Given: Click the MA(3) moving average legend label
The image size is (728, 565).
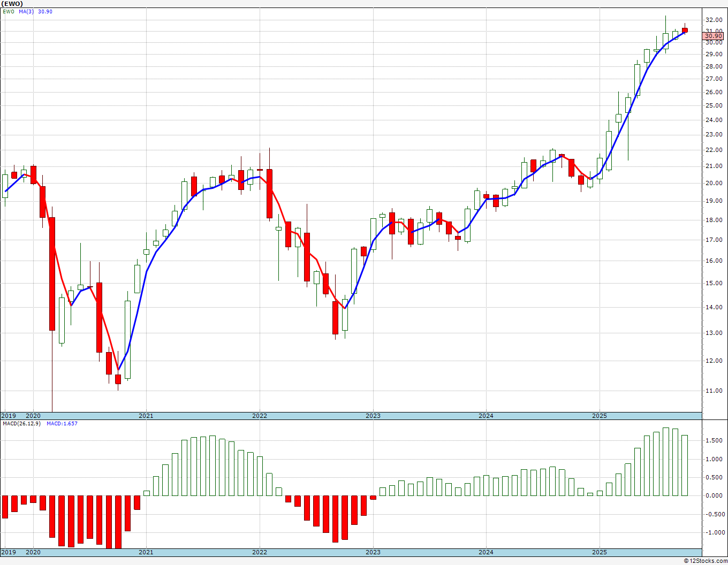Looking at the screenshot, I should pyautogui.click(x=27, y=11).
